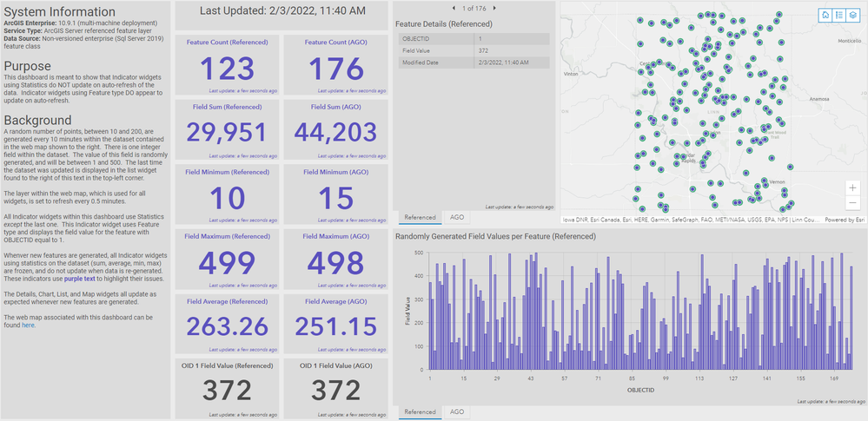Click the Field Maximum (Referenced) indicator
This screenshot has width=868, height=421.
(227, 259)
